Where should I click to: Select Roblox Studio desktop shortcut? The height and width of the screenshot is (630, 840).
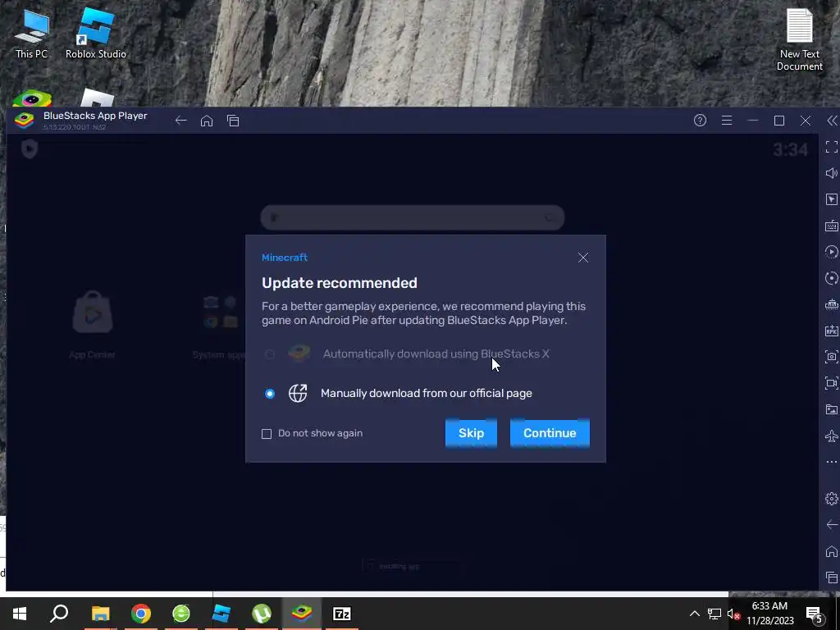(95, 34)
